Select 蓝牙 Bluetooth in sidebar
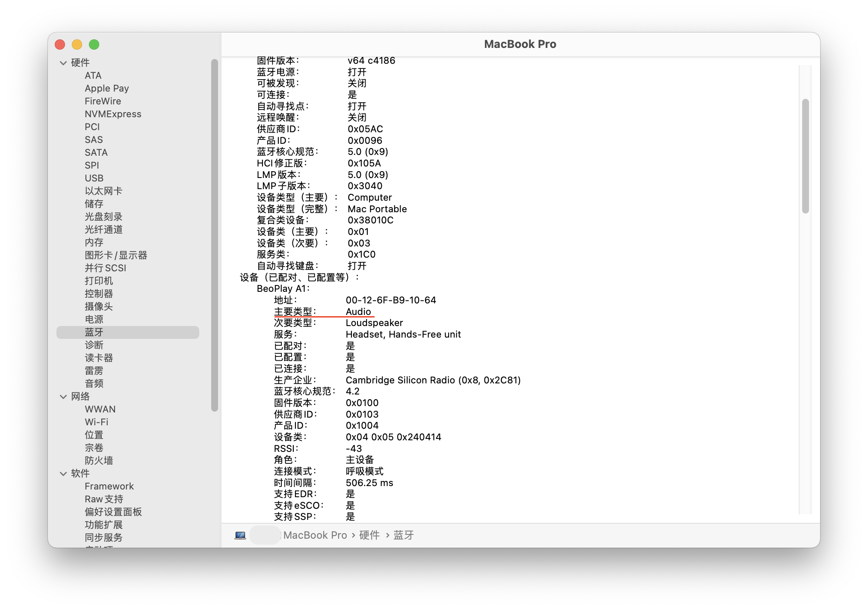 94,332
